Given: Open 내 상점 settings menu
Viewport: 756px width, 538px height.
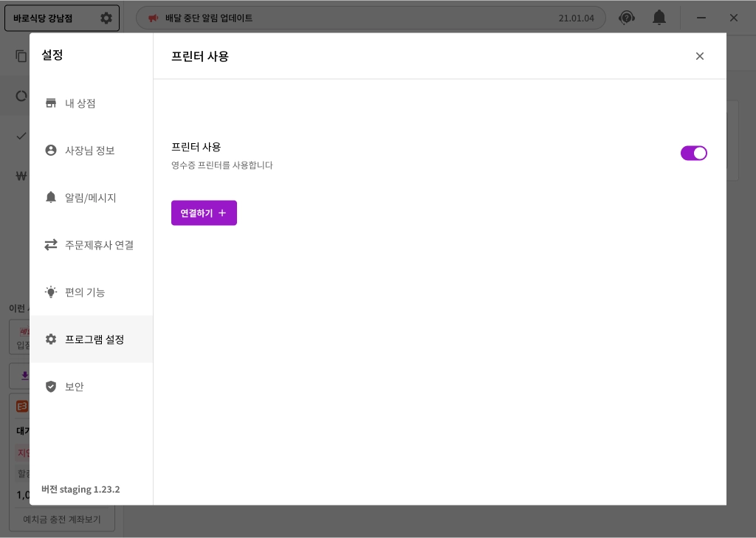Looking at the screenshot, I should 91,103.
